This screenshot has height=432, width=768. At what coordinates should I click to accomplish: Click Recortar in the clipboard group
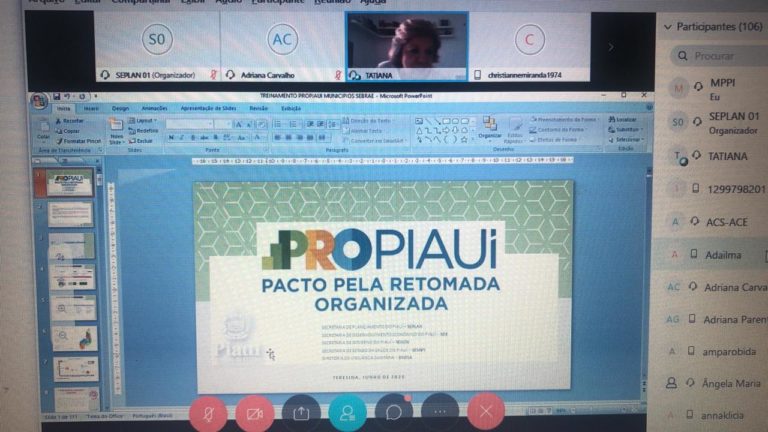pyautogui.click(x=69, y=120)
